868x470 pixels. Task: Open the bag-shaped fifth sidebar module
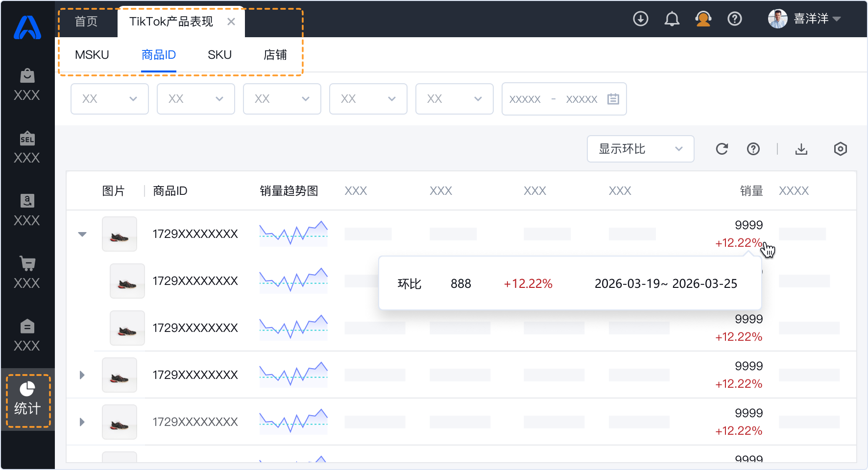pyautogui.click(x=27, y=335)
